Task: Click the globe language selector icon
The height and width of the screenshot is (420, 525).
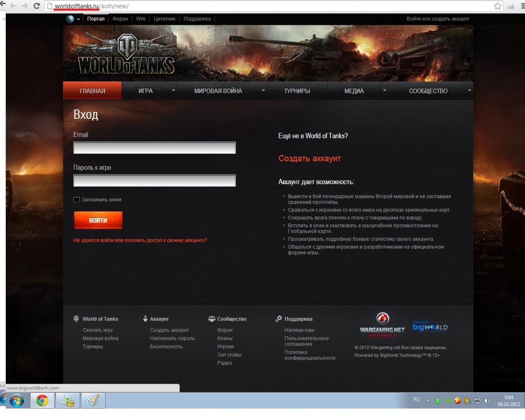Action: (70, 19)
